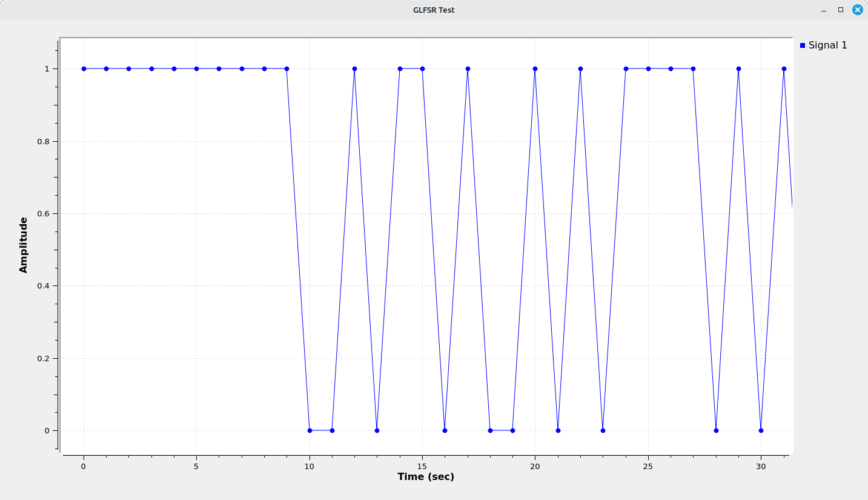Image resolution: width=868 pixels, height=500 pixels.
Task: Select the zero-value marker at time 28
Action: tap(716, 430)
